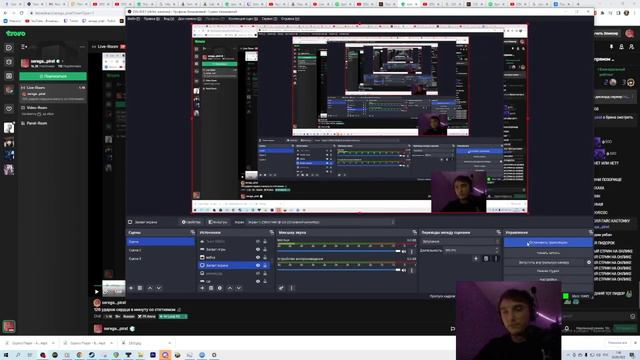Toggle lock on the third source row
This screenshot has height=360, width=640.
coord(265,258)
